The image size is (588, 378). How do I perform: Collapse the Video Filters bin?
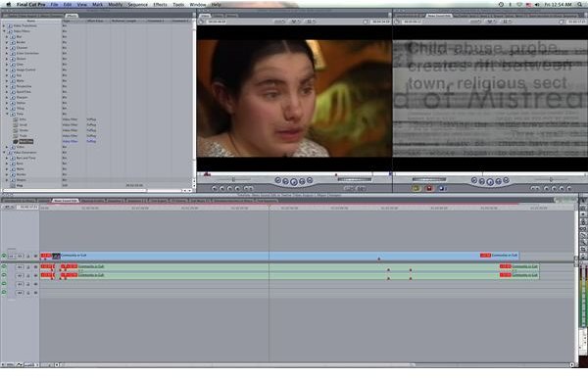(4, 31)
